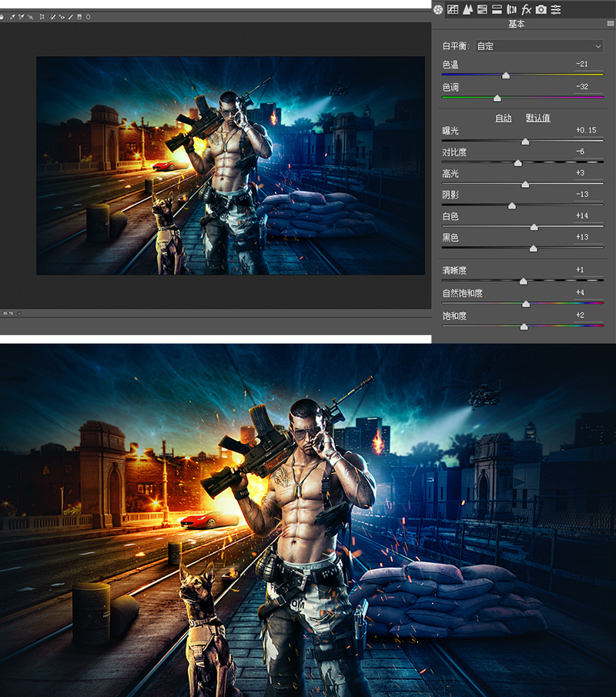Click the 白平衡 label text
The height and width of the screenshot is (697, 616).
(455, 46)
